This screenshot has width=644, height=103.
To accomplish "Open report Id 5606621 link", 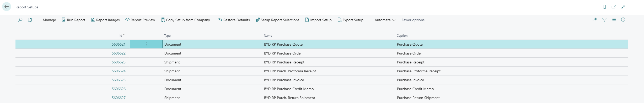I will pyautogui.click(x=119, y=44).
